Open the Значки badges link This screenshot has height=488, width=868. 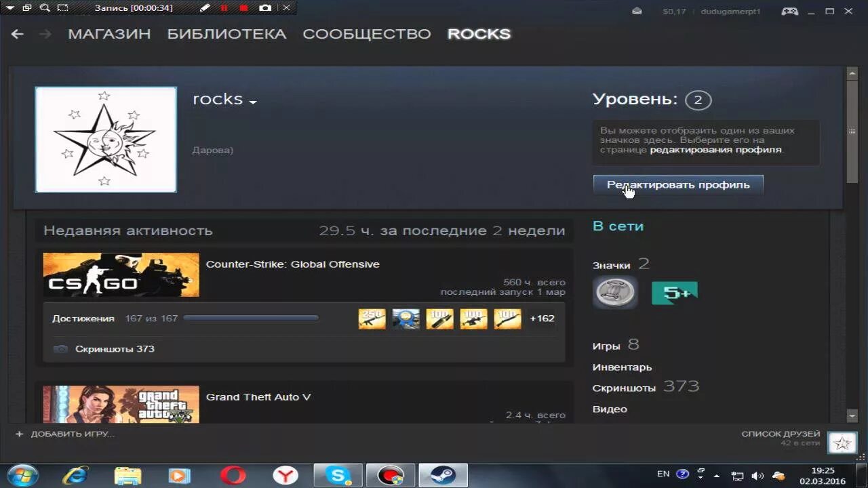tap(611, 265)
